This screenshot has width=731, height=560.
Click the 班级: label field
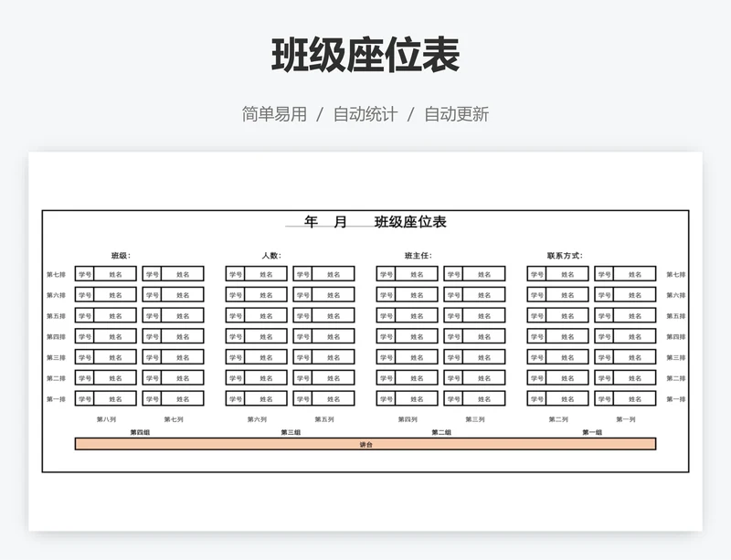(121, 256)
